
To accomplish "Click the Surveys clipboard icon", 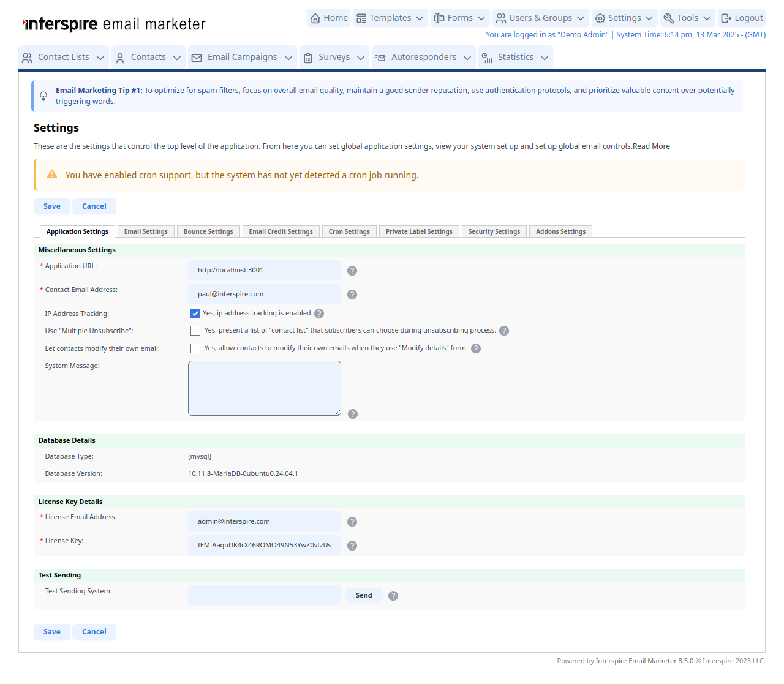I will tap(308, 58).
